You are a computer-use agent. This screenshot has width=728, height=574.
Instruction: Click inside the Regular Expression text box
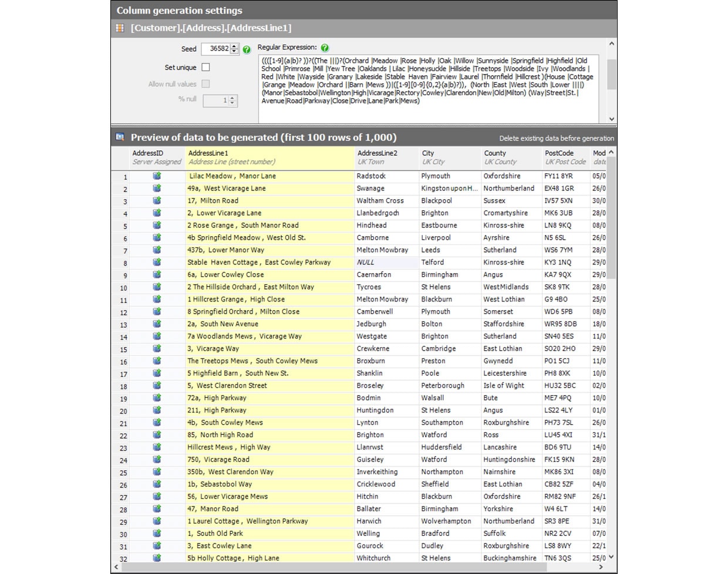point(429,88)
